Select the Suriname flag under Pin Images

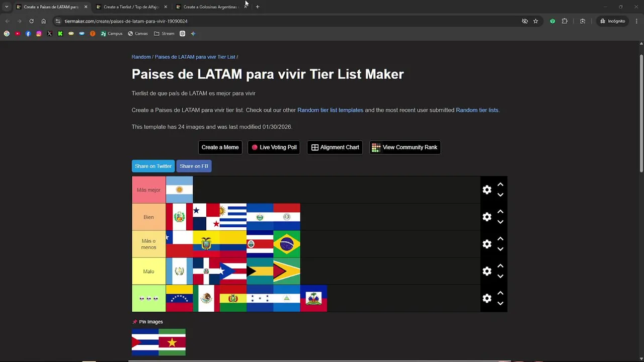(x=172, y=342)
